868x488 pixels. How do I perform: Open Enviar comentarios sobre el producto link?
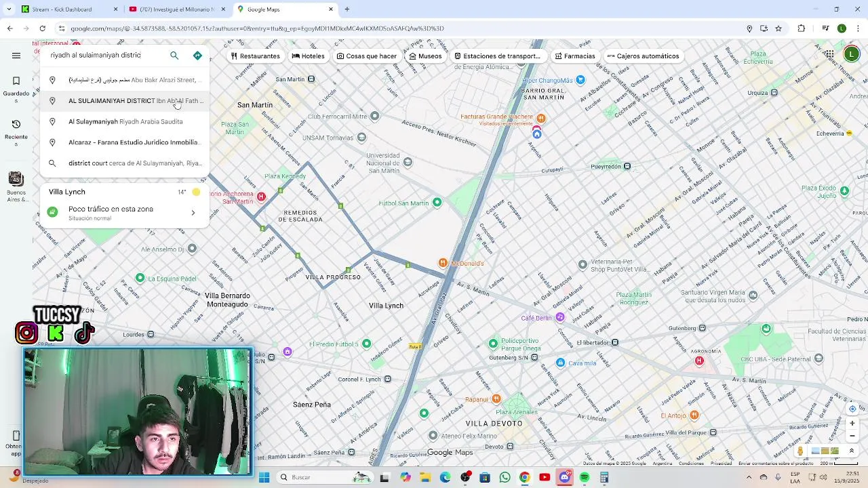click(x=774, y=464)
